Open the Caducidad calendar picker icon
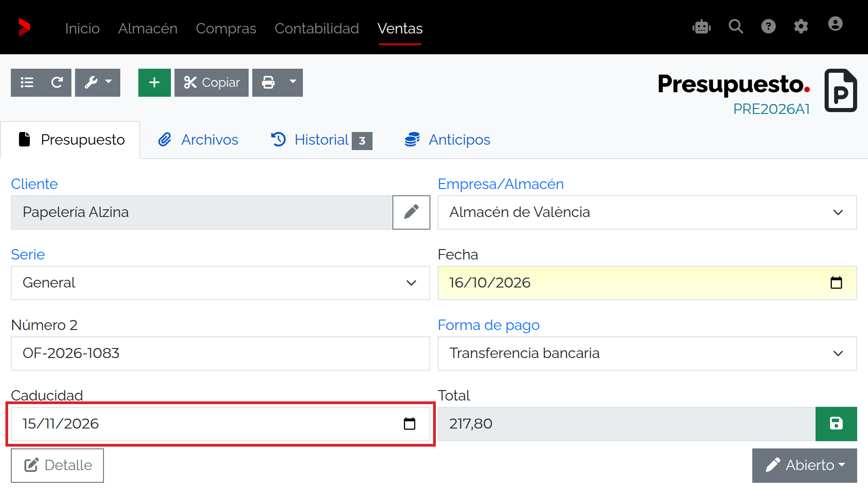The width and height of the screenshot is (868, 490). point(410,424)
